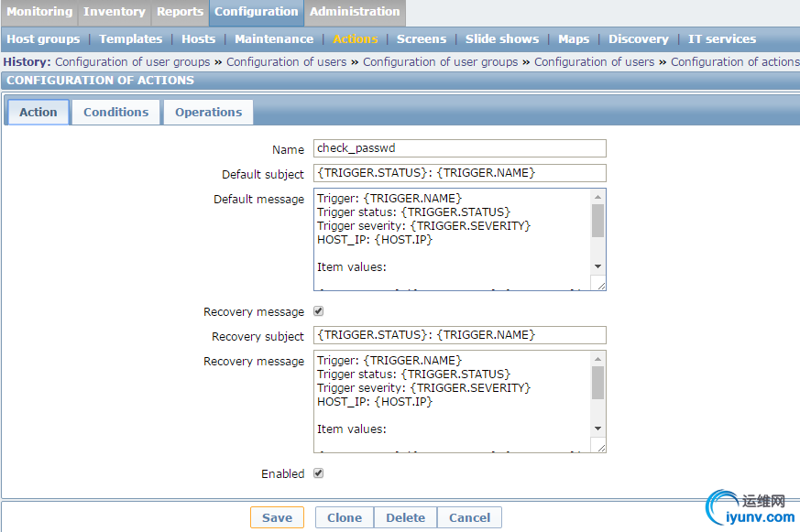Open IT services submenu
Screen dimensions: 800x532
[722, 39]
